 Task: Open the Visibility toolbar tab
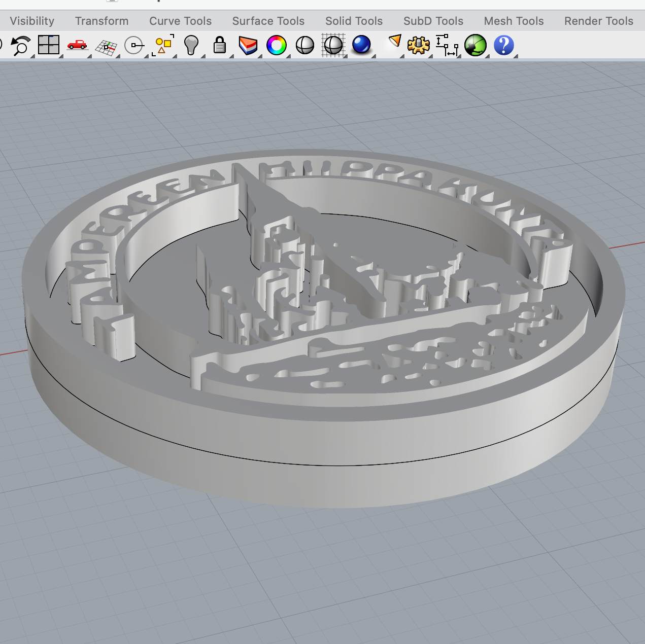point(32,21)
